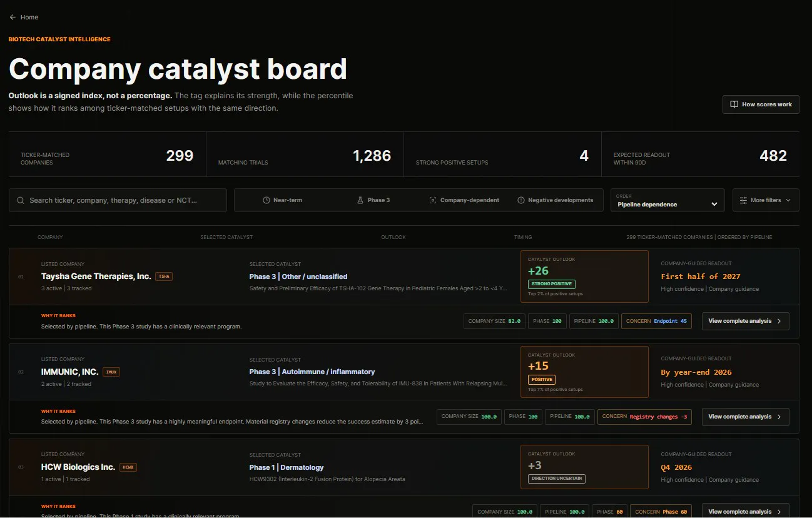Open How scores work button

tap(761, 104)
